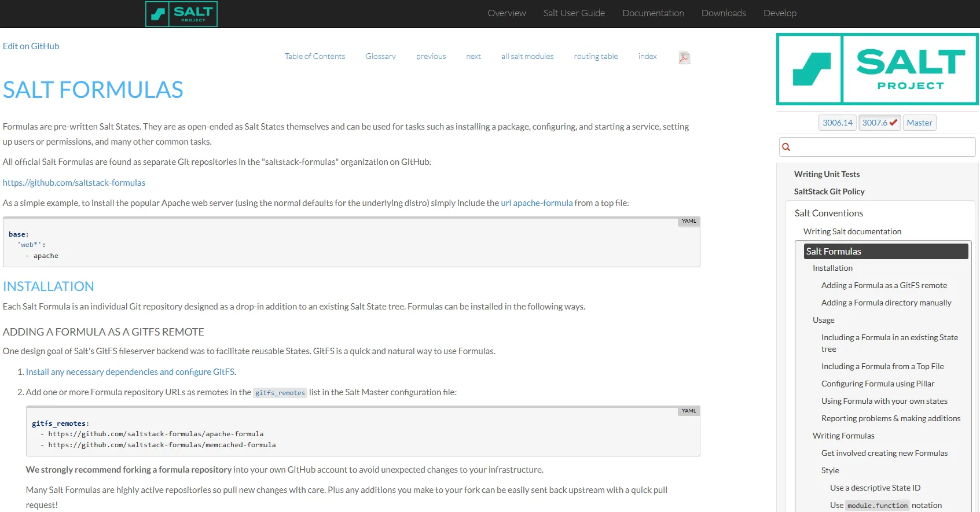The width and height of the screenshot is (980, 512).
Task: Jump to Get involved creating new Formulas
Action: tap(884, 454)
